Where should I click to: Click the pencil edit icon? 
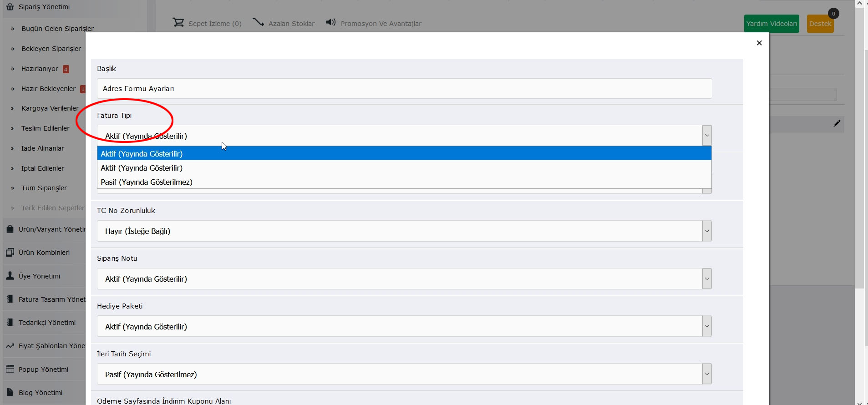tap(837, 124)
